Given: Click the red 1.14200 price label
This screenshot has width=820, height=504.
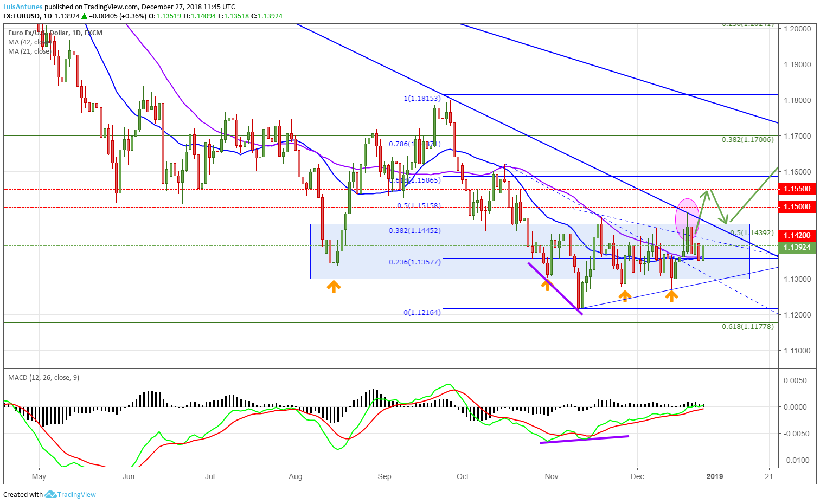Looking at the screenshot, I should tap(797, 236).
